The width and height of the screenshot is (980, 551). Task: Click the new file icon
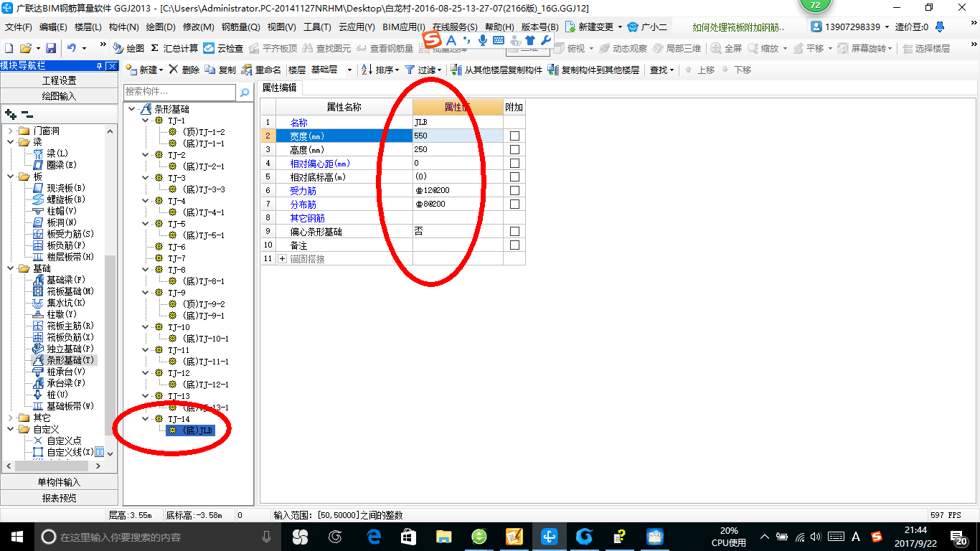pos(9,48)
